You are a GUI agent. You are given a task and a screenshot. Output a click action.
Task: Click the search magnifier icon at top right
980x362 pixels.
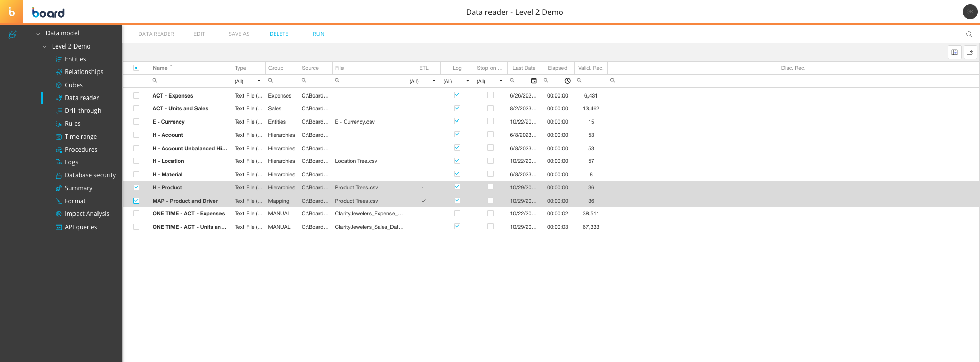pyautogui.click(x=969, y=34)
